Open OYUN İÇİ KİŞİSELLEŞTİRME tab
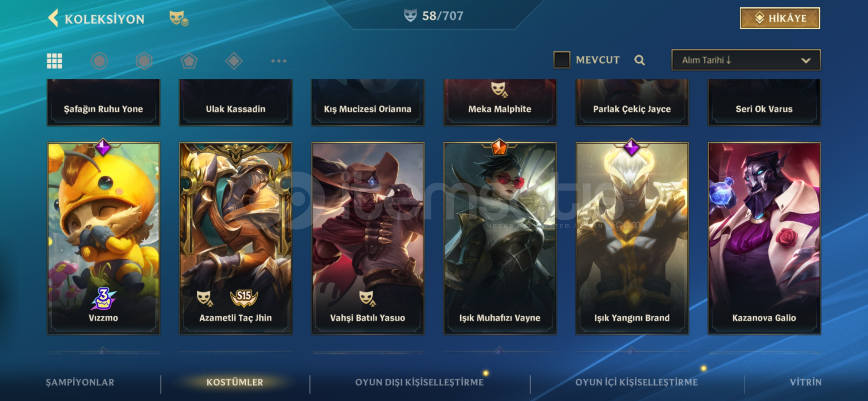 637,382
